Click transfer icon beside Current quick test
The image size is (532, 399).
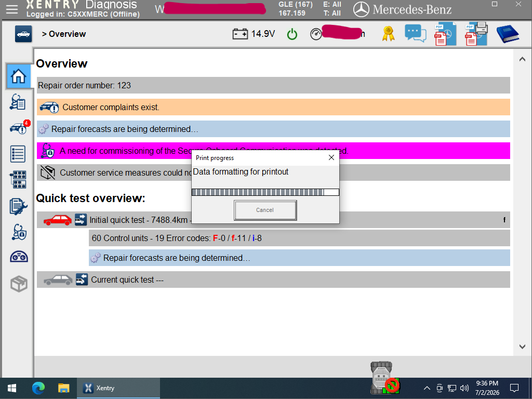[x=82, y=280]
